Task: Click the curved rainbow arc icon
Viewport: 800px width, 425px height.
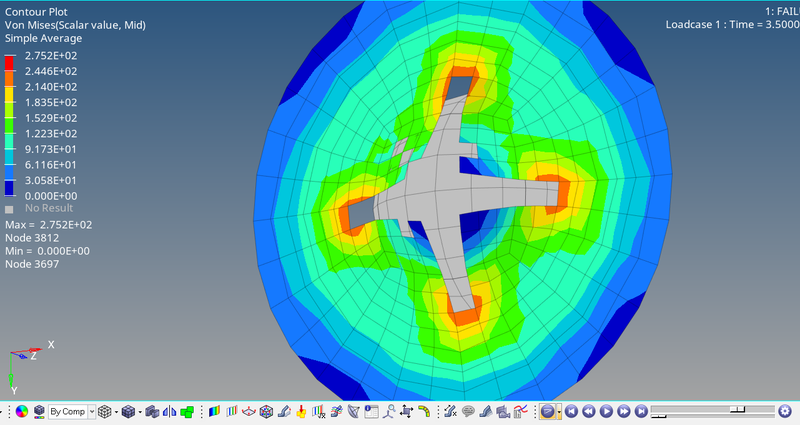Action: click(424, 411)
